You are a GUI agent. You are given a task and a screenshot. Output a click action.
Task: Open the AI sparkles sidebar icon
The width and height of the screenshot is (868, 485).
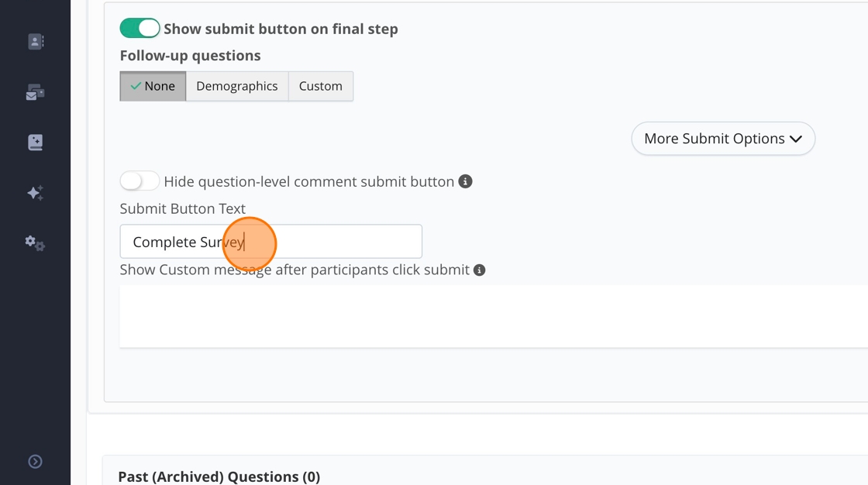coord(36,193)
